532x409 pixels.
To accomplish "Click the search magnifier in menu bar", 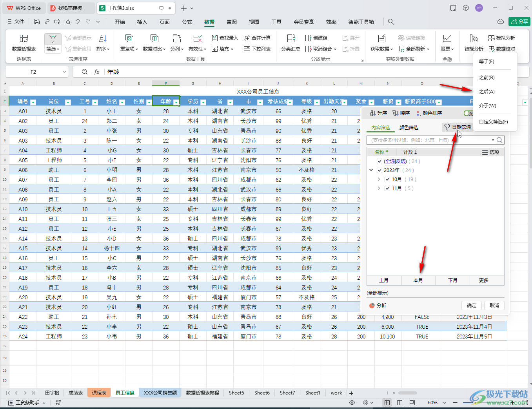I will pos(391,22).
